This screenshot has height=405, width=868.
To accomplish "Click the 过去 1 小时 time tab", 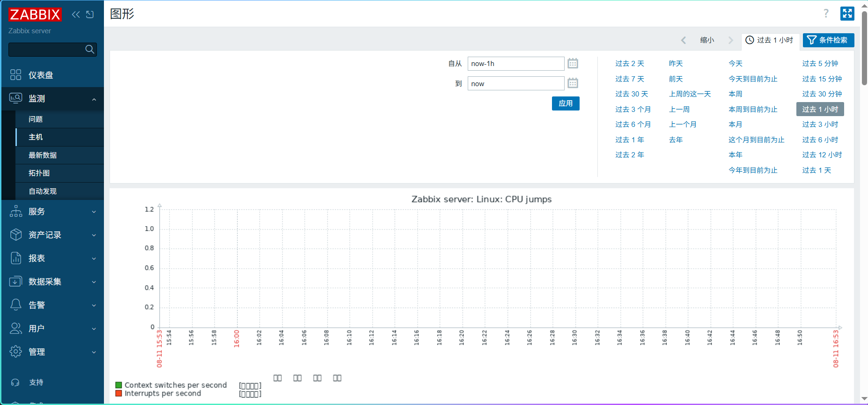I will click(770, 40).
